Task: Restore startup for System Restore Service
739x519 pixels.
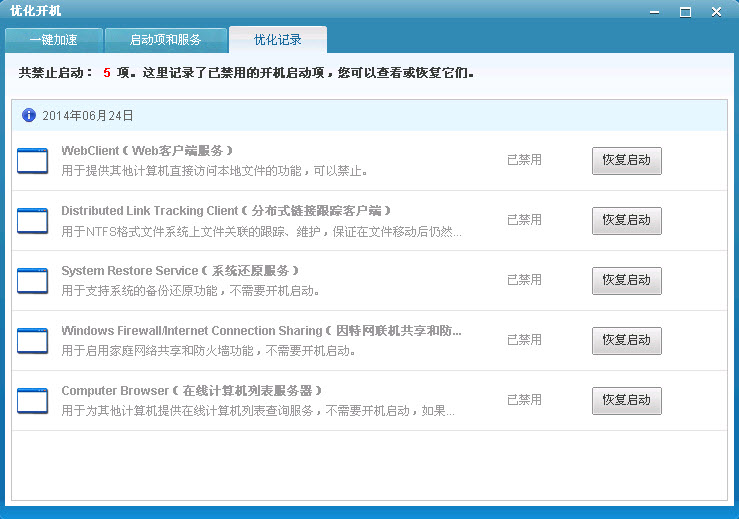Action: click(626, 281)
